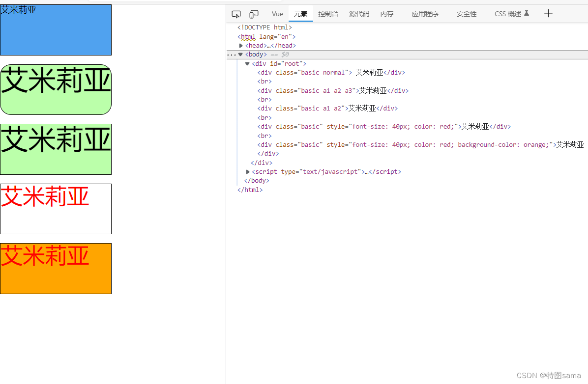Expand the script element node
This screenshot has width=588, height=384.
point(247,171)
